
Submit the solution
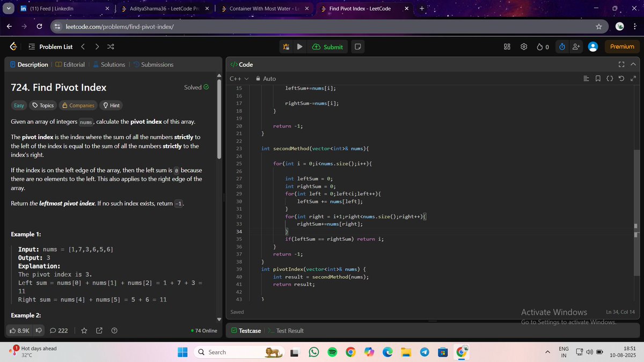coord(327,47)
